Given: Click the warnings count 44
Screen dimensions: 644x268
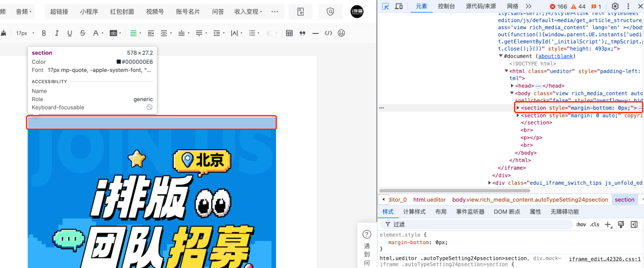Looking at the screenshot, I should coord(578,7).
